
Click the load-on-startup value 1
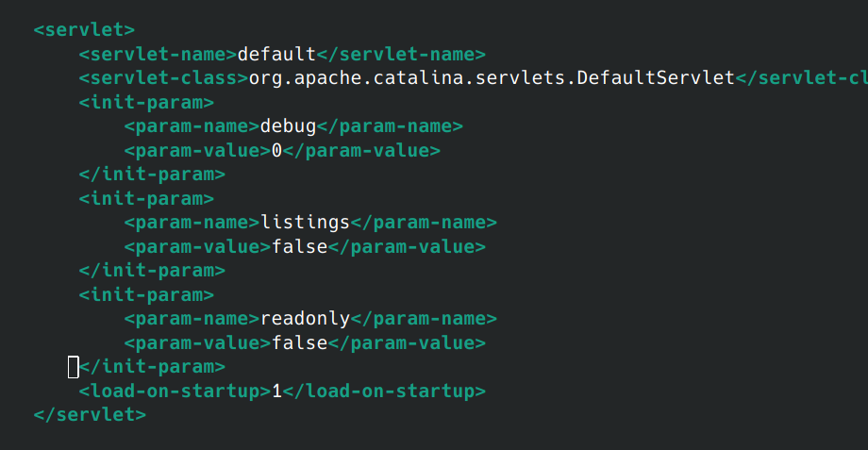click(277, 391)
